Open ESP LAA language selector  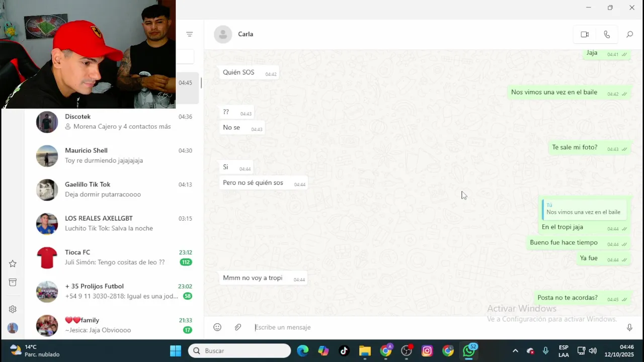point(563,351)
